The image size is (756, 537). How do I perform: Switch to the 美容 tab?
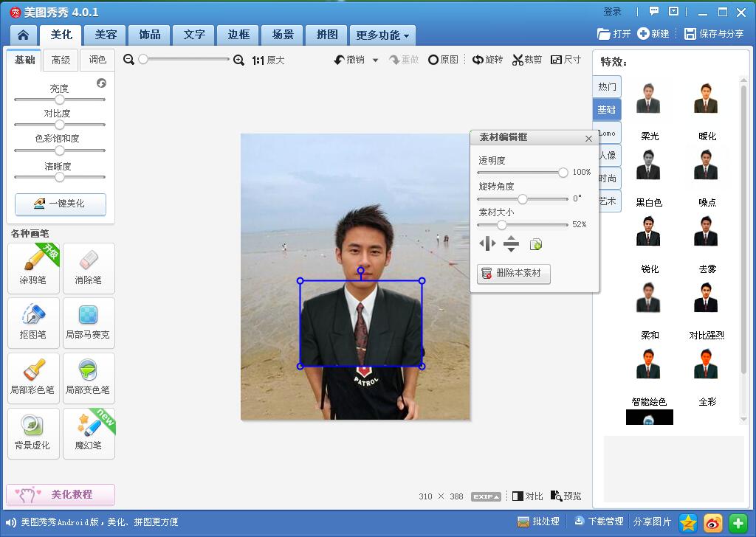(106, 35)
